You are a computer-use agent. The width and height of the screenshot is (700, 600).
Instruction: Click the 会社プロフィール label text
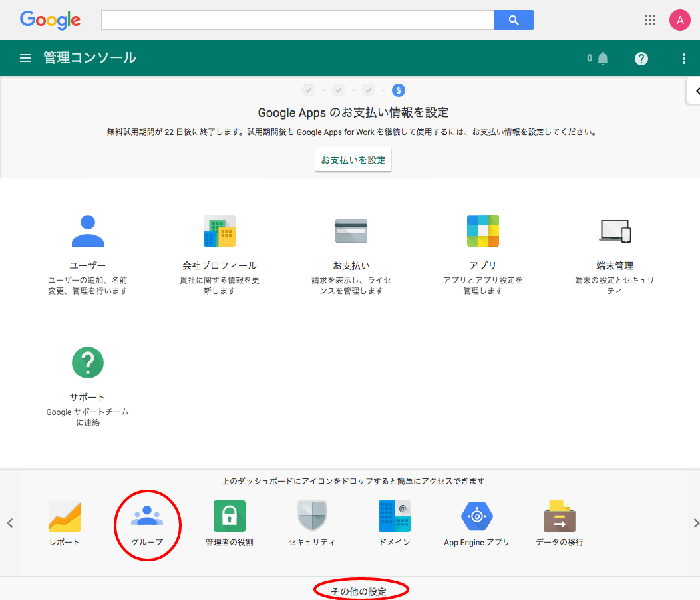(x=219, y=265)
